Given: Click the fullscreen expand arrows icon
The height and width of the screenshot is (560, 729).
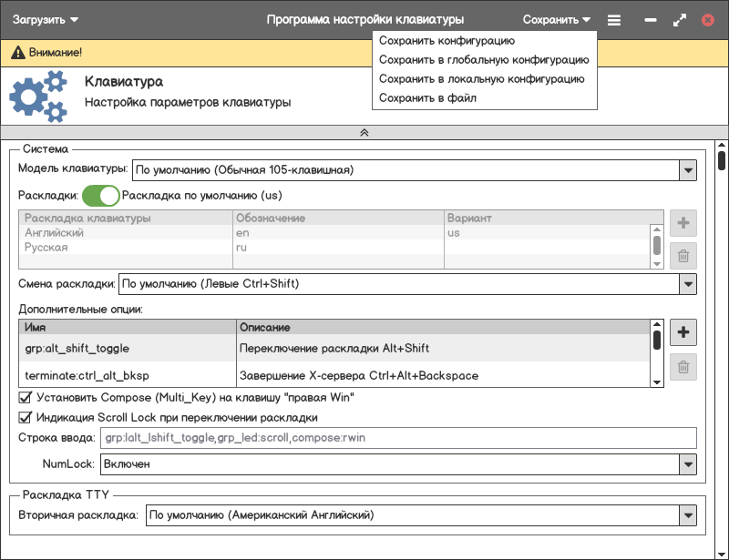Looking at the screenshot, I should point(679,19).
